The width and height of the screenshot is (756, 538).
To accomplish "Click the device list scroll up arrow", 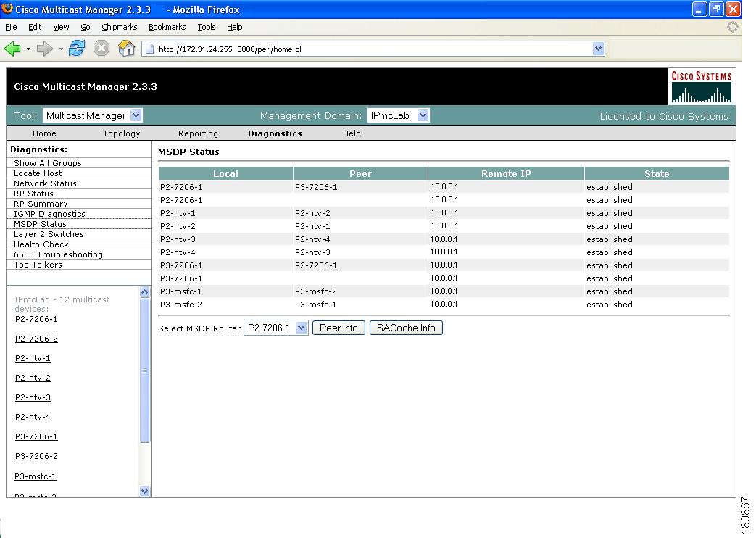I will click(x=145, y=291).
